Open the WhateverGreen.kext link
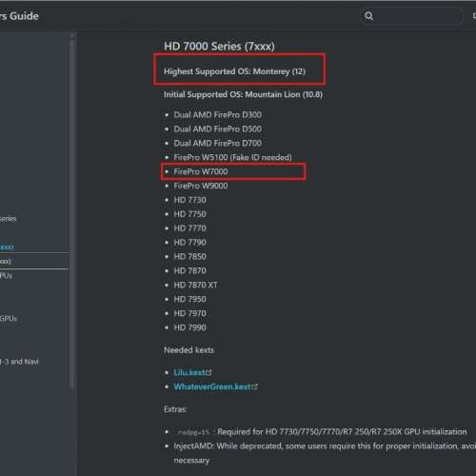Image resolution: width=476 pixels, height=476 pixels. pos(212,387)
